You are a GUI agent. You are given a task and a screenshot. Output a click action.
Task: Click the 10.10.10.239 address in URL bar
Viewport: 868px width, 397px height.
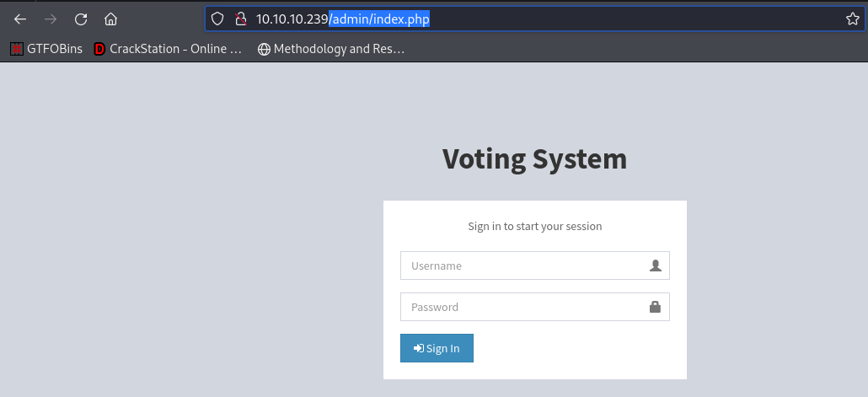click(292, 19)
